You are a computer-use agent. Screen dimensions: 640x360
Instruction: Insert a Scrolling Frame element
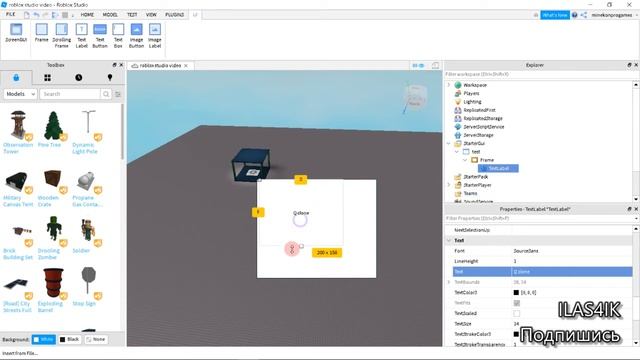click(62, 36)
